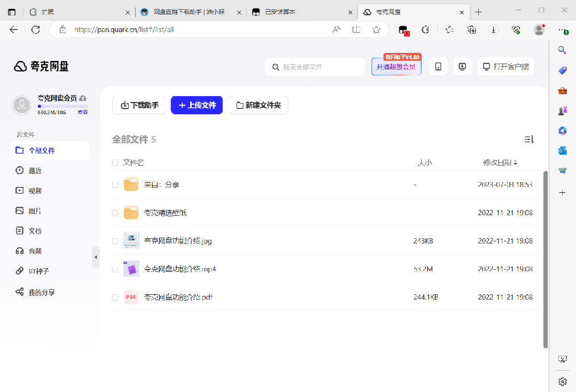Screen dimensions: 576x392
Task: Select 全部文件 in the sidebar
Action: pyautogui.click(x=50, y=151)
